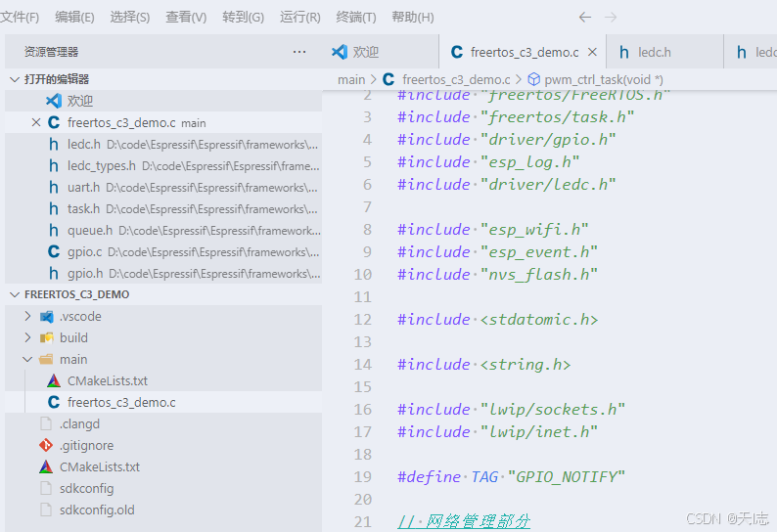777x532 pixels.
Task: Open ledc.h from open editors
Action: click(x=163, y=144)
